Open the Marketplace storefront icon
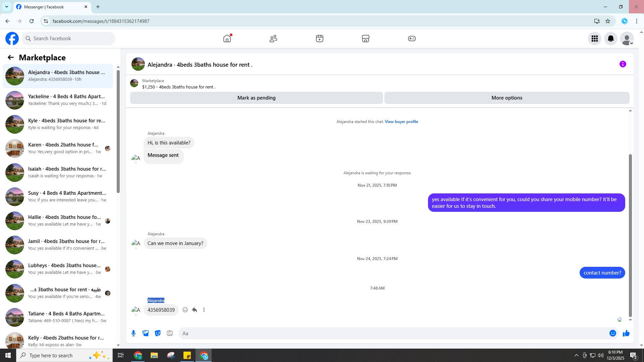The width and height of the screenshot is (644, 362). pos(366,39)
